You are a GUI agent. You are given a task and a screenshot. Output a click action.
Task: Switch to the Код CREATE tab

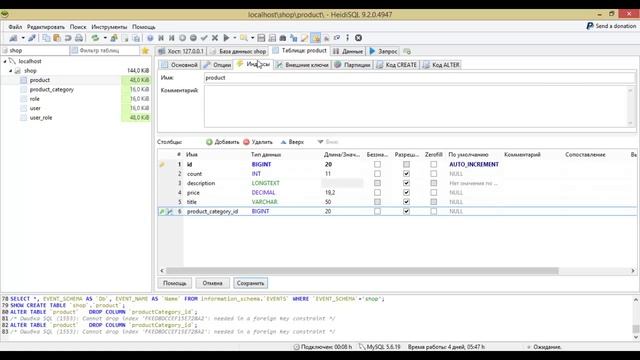[397, 65]
